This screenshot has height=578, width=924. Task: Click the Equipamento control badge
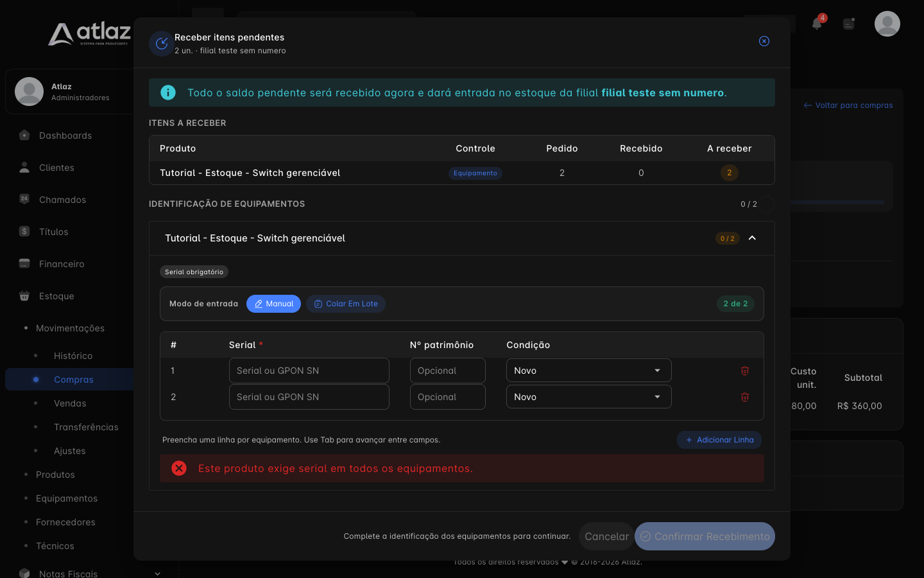475,173
